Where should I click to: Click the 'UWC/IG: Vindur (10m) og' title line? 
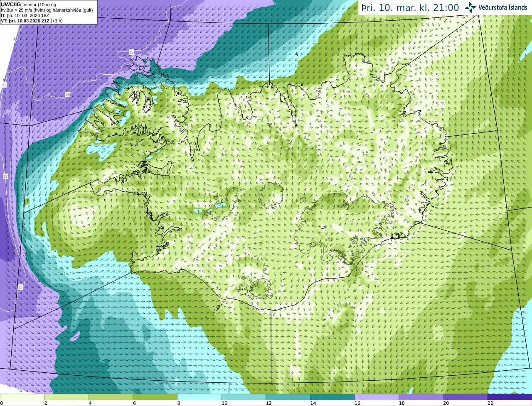pos(29,5)
